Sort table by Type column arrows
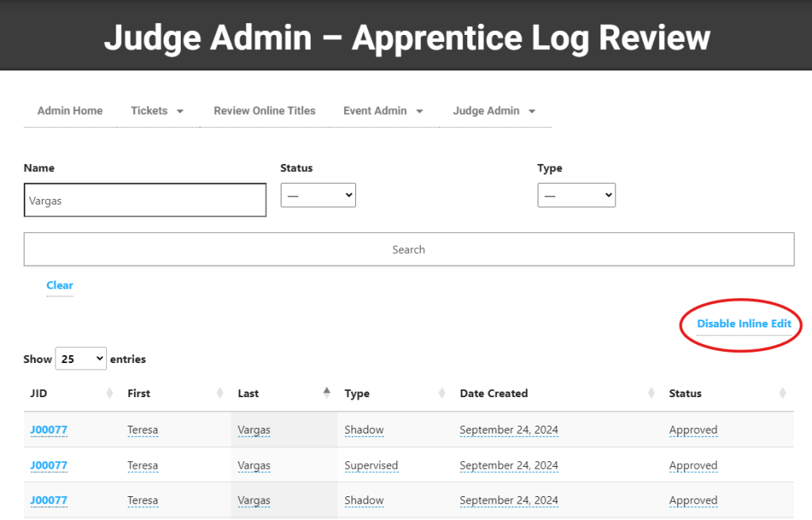Viewport: 812px width, 520px height. tap(442, 393)
